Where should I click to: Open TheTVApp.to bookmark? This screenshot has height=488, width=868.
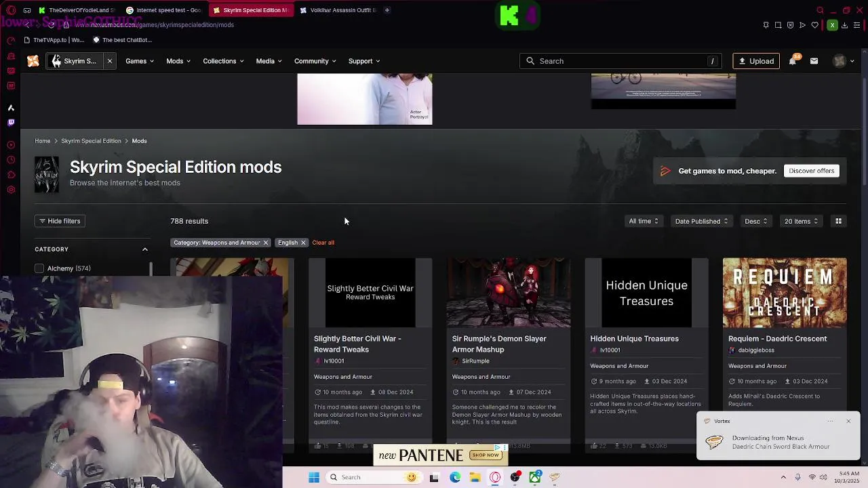54,40
